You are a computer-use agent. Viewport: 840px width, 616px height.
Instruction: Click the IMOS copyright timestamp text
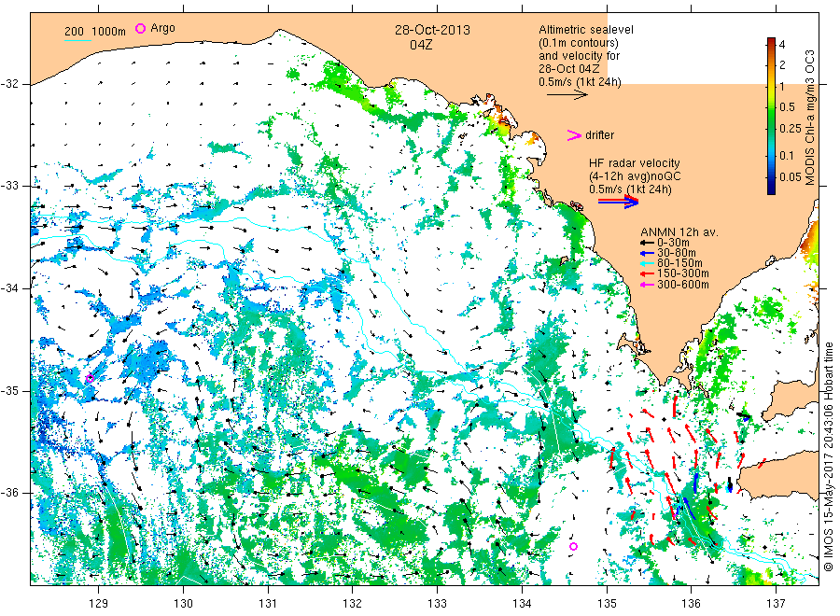pyautogui.click(x=828, y=456)
